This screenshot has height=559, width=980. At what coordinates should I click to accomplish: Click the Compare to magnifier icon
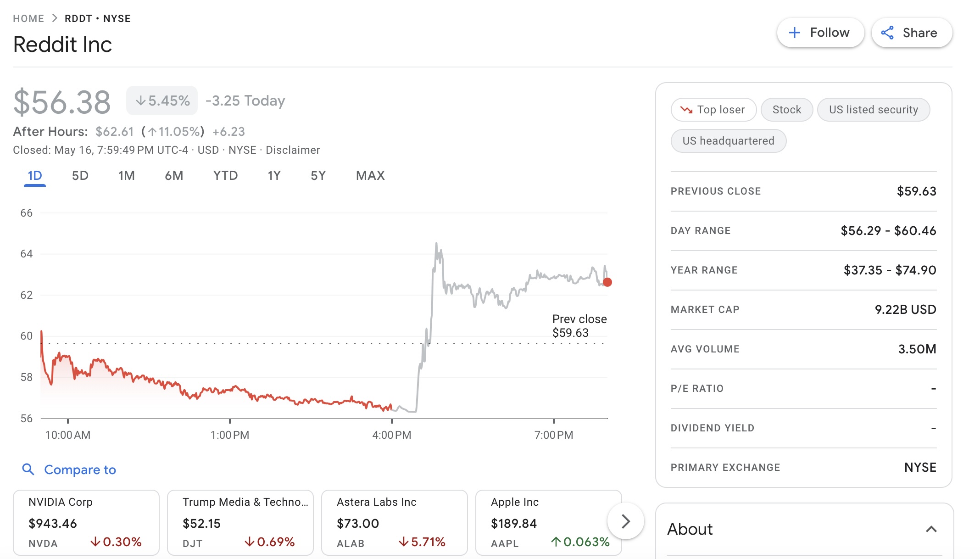(x=28, y=469)
